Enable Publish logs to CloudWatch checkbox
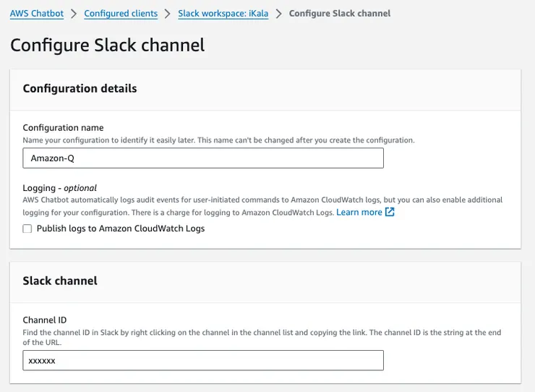Viewport: 535px width, 392px height. tap(27, 229)
